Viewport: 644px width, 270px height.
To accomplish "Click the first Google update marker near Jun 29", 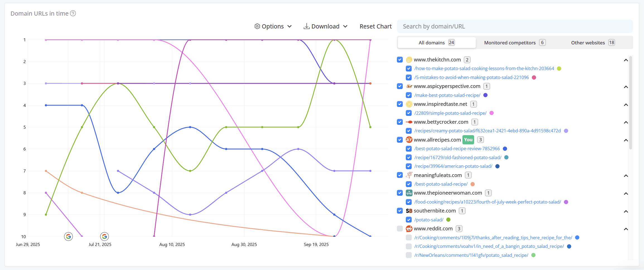I will [68, 236].
